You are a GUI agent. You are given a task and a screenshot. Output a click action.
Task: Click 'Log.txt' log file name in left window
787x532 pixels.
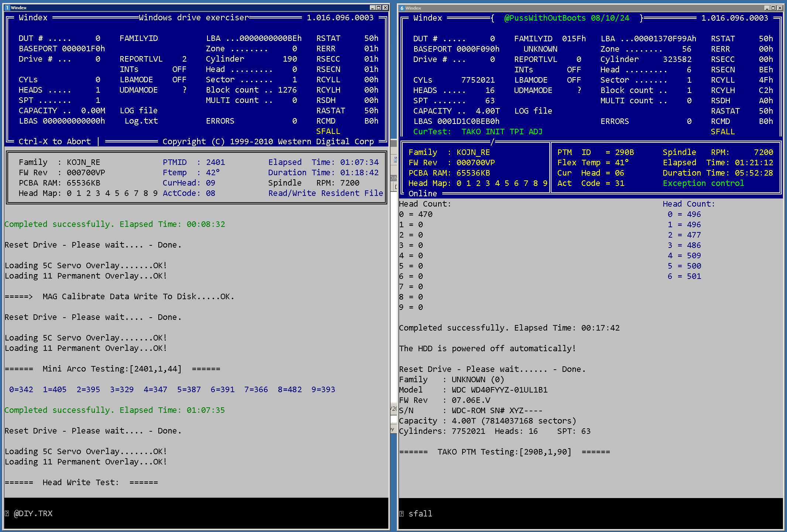(141, 121)
